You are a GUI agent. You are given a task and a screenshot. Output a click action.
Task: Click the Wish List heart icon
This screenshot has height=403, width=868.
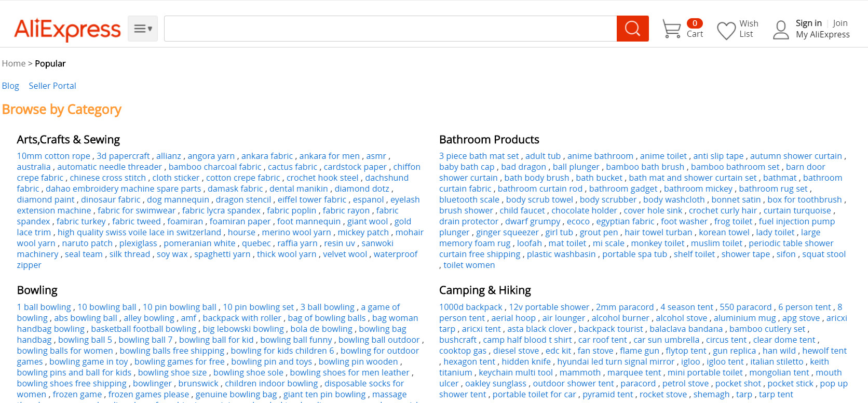(726, 30)
